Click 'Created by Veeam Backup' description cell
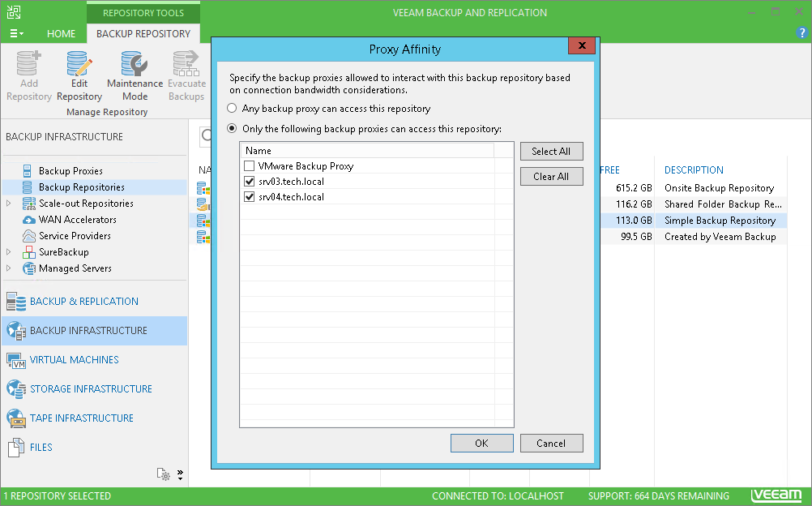The image size is (812, 506). tap(720, 237)
